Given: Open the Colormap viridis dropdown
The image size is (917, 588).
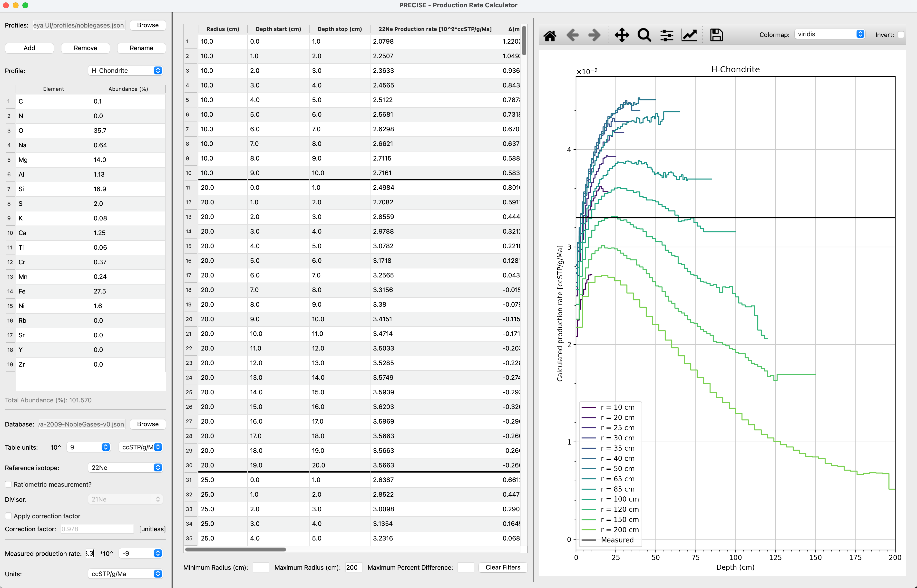Looking at the screenshot, I should (x=829, y=34).
